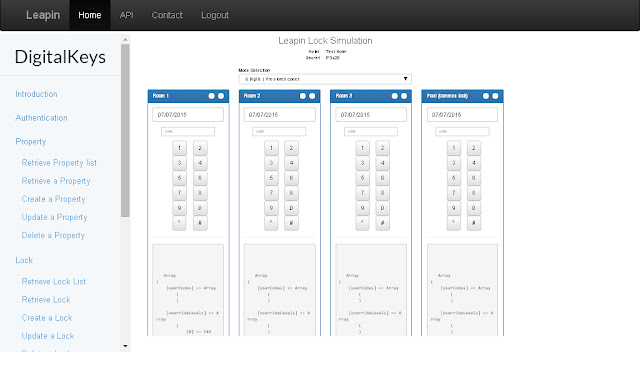640x375 pixels.
Task: Click the Room 2 date field
Action: coord(280,115)
